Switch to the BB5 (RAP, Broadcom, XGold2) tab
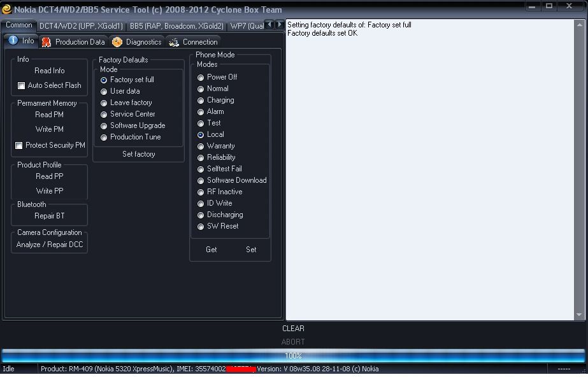The image size is (588, 391). point(176,26)
